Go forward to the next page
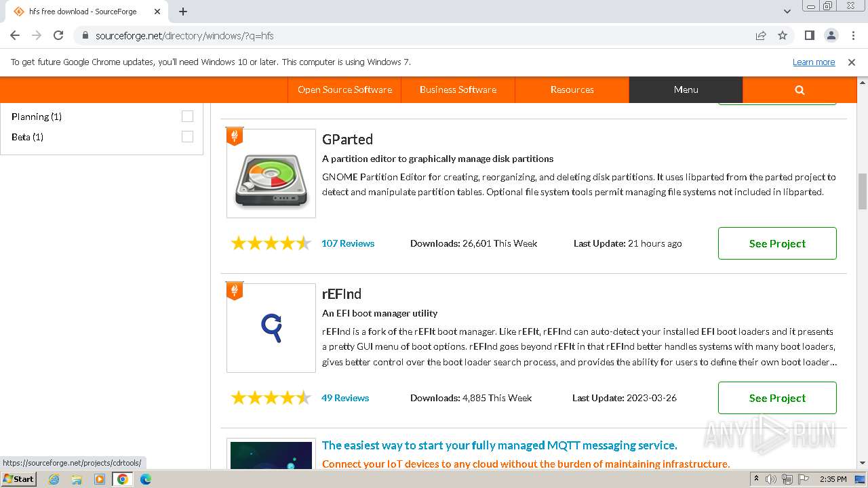The width and height of the screenshot is (868, 488). pyautogui.click(x=37, y=35)
